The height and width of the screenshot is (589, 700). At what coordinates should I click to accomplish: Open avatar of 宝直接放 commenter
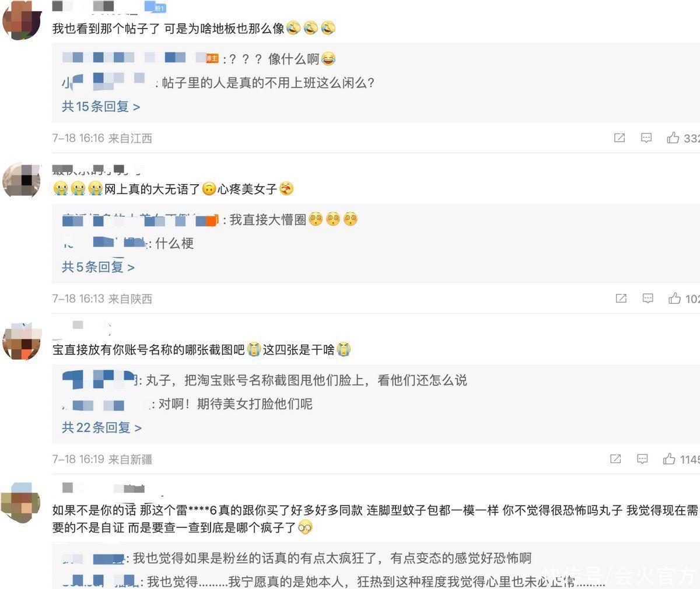coord(22,341)
